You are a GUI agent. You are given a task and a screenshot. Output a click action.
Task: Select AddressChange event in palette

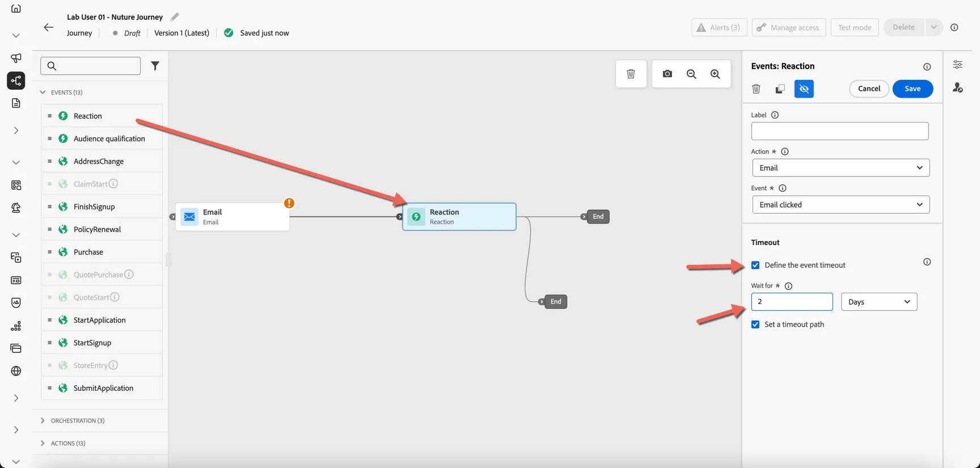[102, 161]
